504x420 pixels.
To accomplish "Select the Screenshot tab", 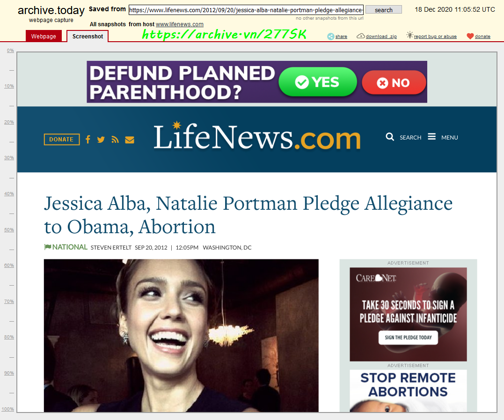I will 88,37.
